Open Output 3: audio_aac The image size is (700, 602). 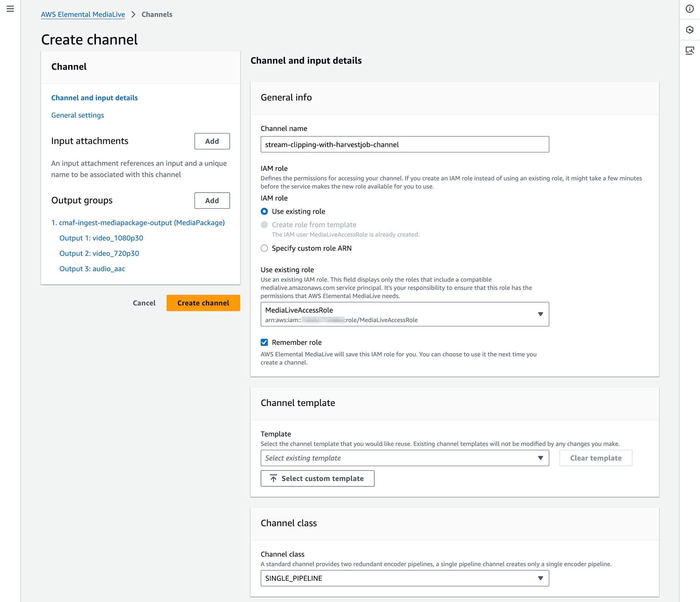point(92,269)
